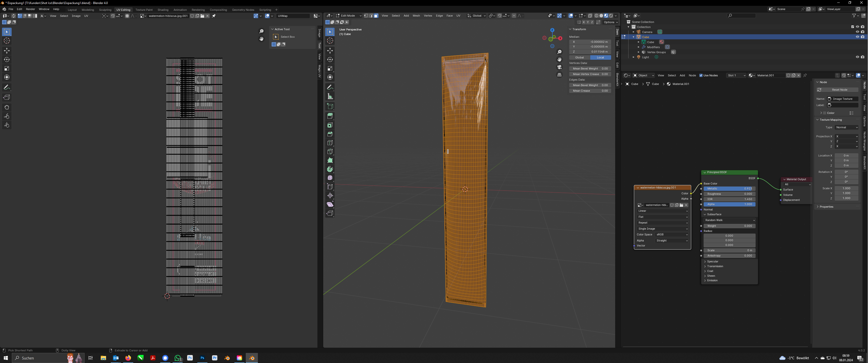Hide the Light object in outliner

click(857, 57)
